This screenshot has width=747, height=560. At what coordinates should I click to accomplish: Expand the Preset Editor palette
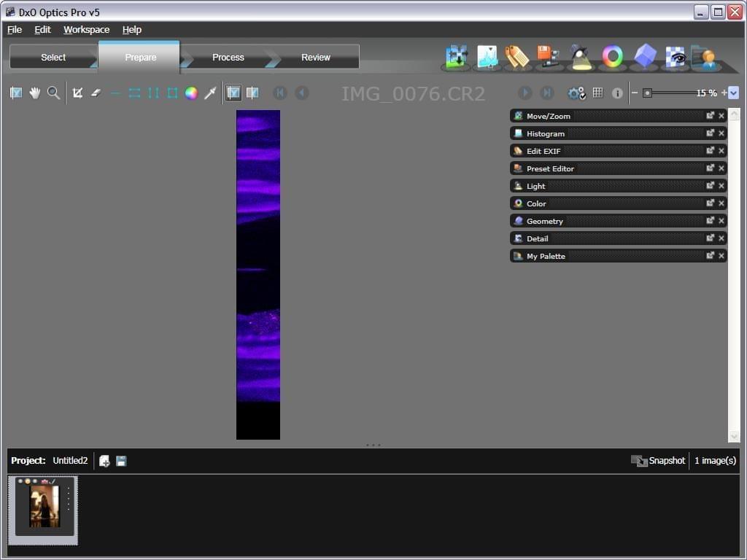(x=618, y=168)
